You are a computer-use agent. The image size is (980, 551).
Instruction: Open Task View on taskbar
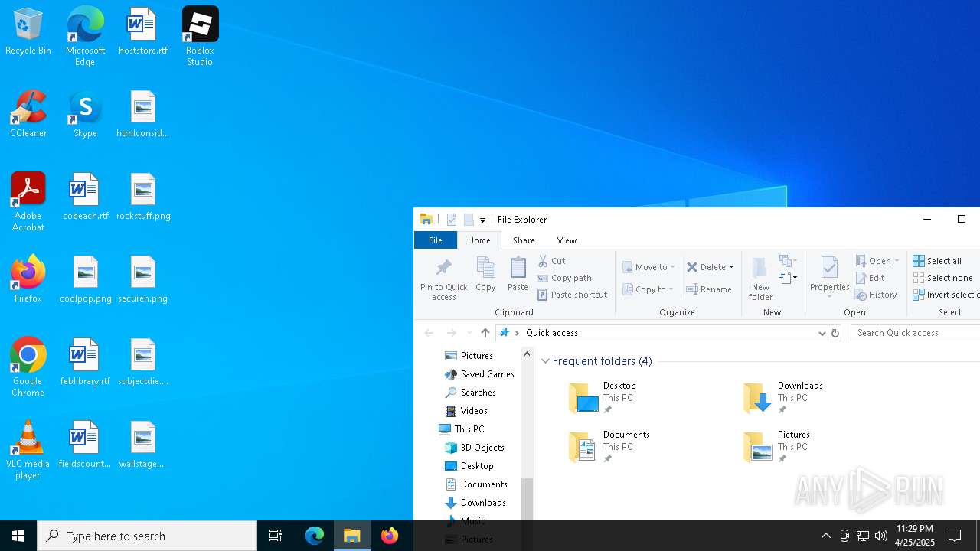click(x=276, y=536)
